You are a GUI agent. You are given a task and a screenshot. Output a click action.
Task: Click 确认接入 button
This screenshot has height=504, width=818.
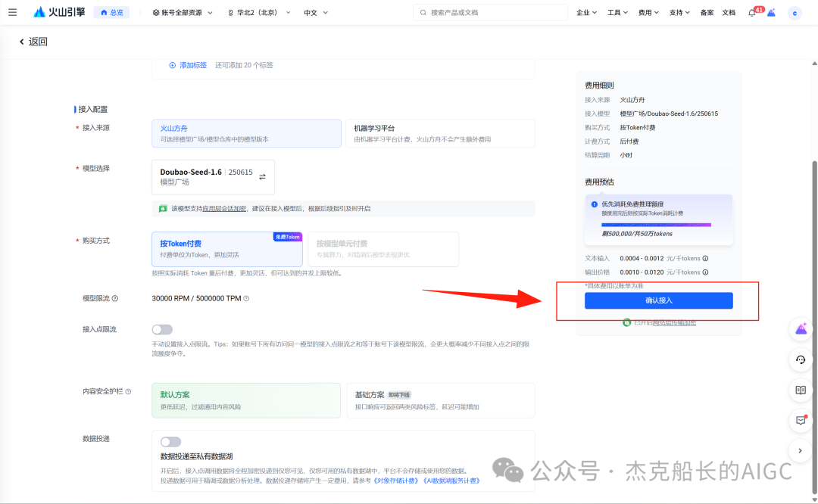(x=658, y=300)
